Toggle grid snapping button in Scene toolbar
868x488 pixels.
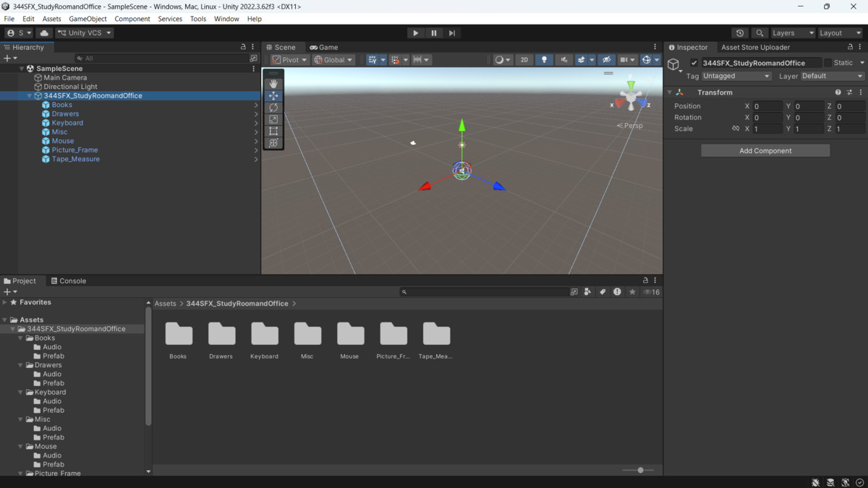tap(372, 60)
